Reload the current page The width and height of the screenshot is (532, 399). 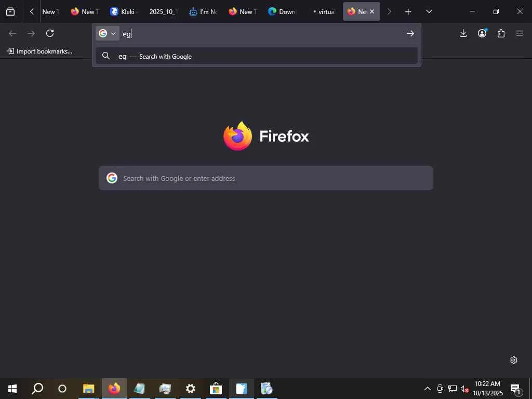point(50,33)
